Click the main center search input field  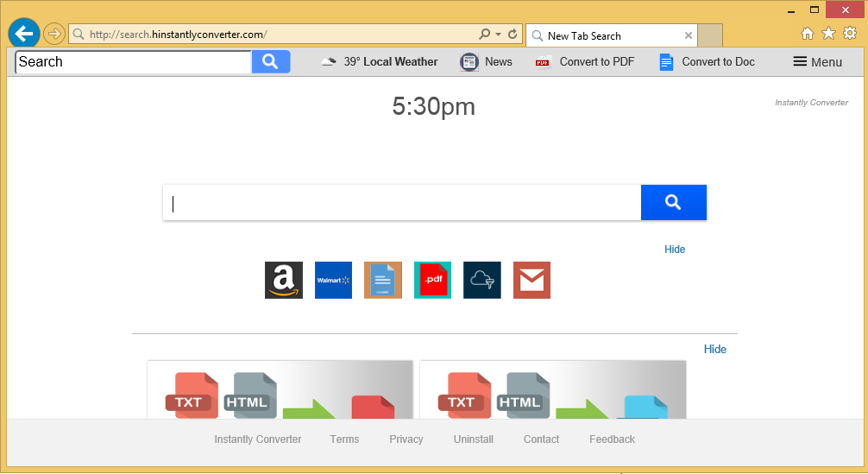click(x=401, y=203)
